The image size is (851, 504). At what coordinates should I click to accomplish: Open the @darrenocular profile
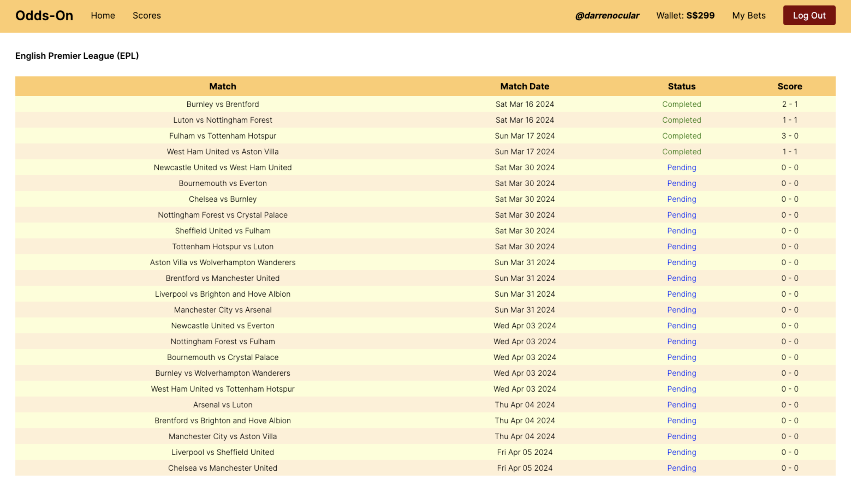point(607,16)
